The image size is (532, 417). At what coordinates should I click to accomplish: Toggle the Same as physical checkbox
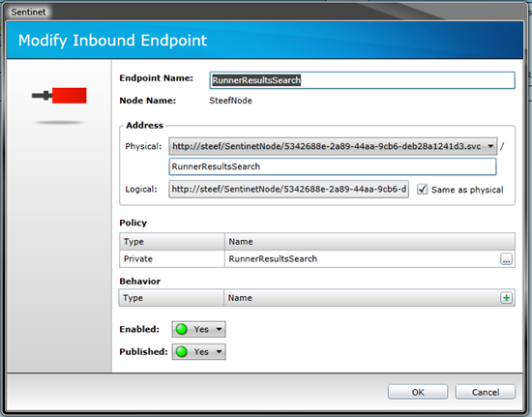click(422, 189)
